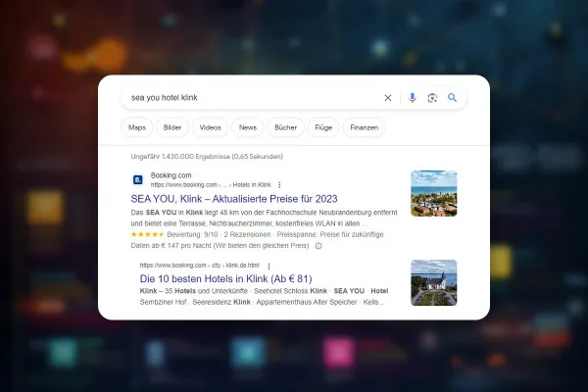This screenshot has width=588, height=392.
Task: Open the Schloss Klink castle thumbnail
Action: coord(434,282)
